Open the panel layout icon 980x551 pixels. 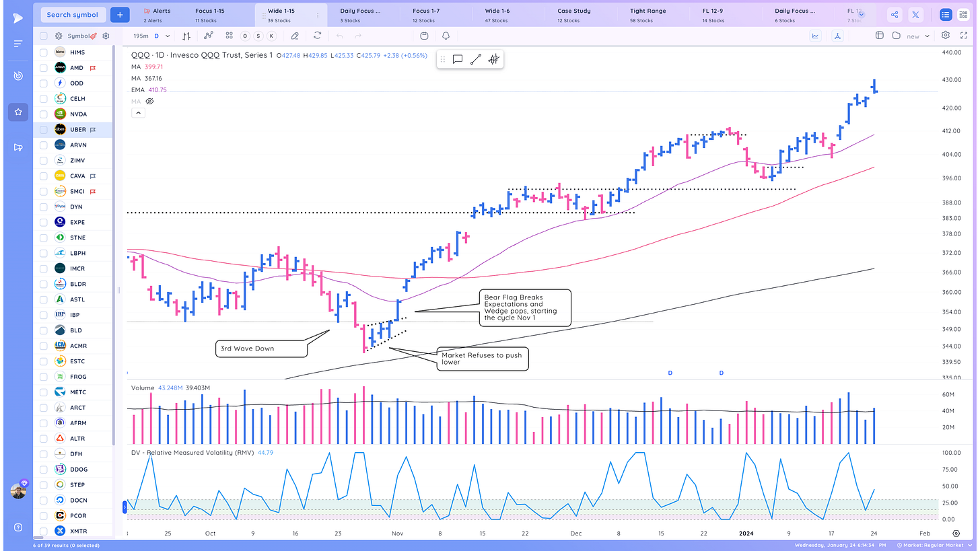(x=879, y=36)
